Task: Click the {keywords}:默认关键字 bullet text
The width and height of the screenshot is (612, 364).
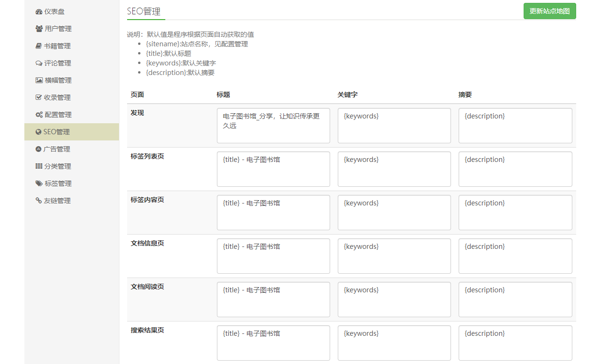Action: [181, 63]
